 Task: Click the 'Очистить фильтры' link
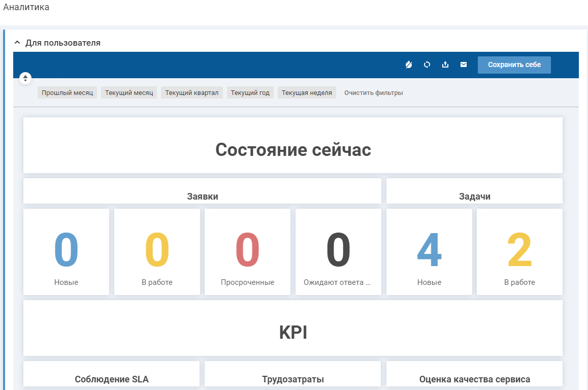pos(373,93)
